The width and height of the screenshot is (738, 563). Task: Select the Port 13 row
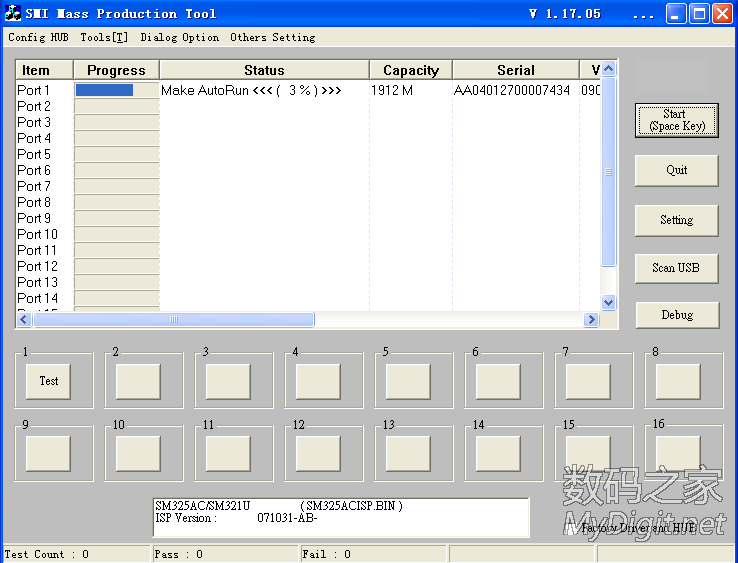(308, 282)
